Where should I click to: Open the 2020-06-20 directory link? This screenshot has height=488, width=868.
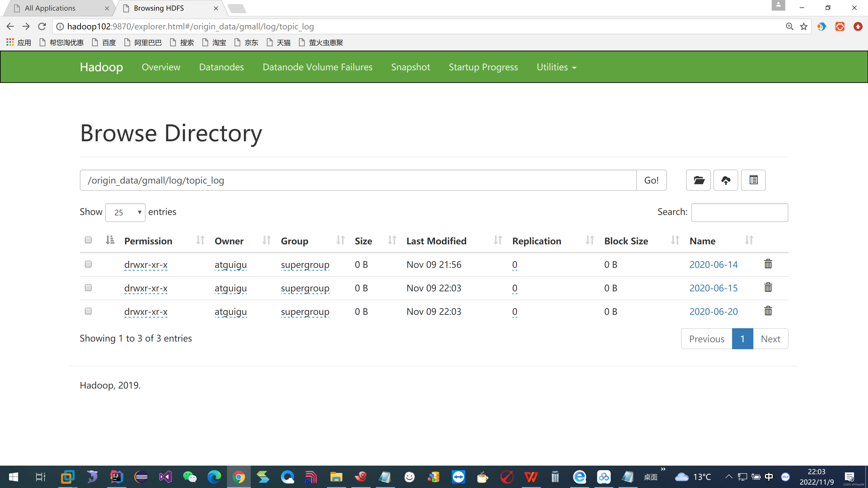[714, 311]
